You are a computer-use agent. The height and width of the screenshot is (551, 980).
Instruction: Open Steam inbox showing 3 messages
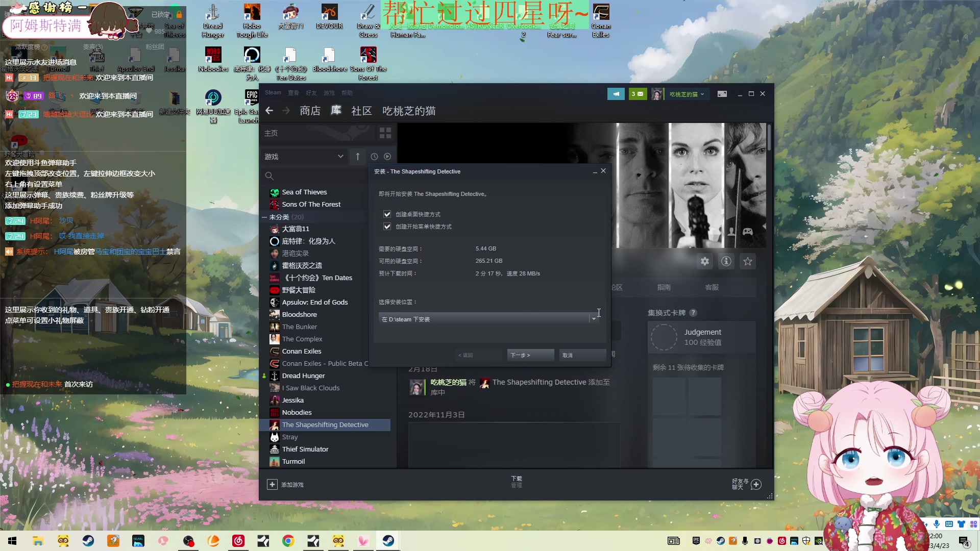638,94
